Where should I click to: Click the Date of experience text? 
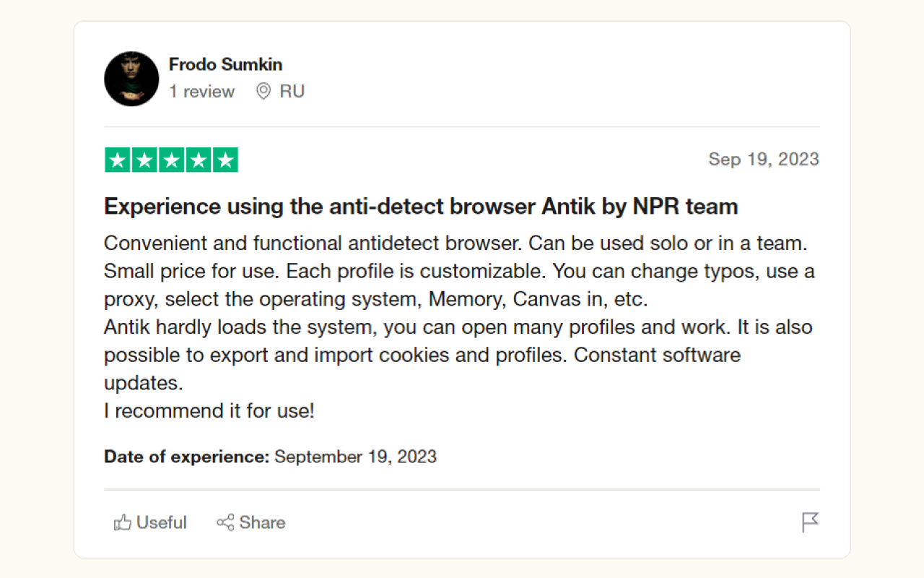pos(186,457)
